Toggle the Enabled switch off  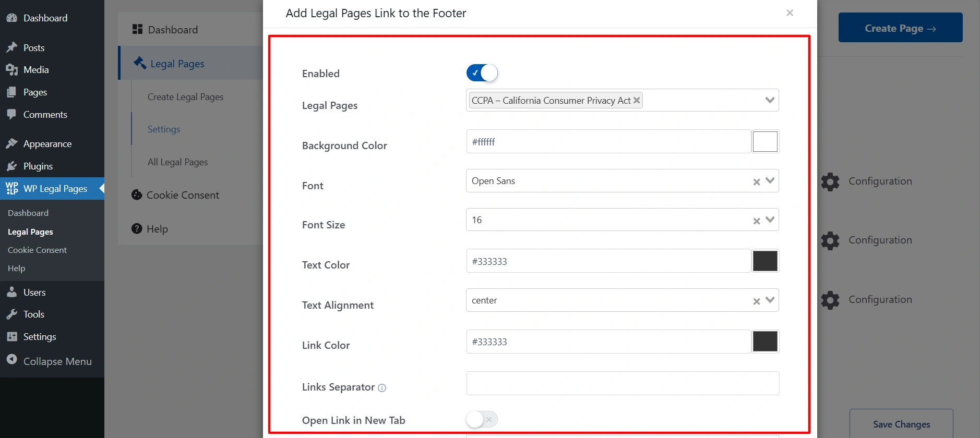coord(482,73)
